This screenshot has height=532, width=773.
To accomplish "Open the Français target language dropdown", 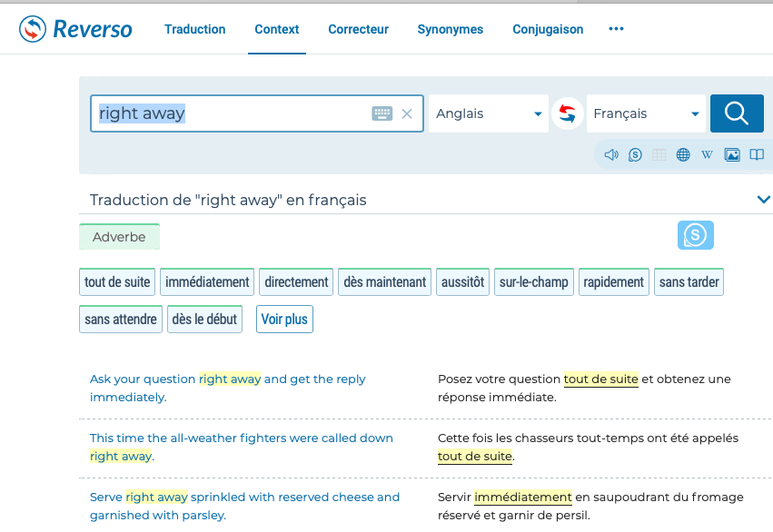I will pos(646,113).
